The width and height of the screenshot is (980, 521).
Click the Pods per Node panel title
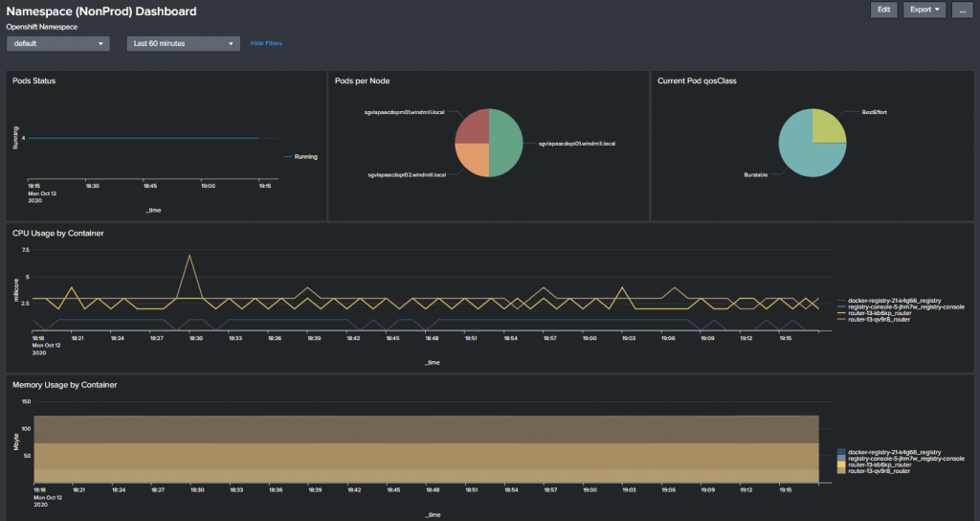pos(362,80)
